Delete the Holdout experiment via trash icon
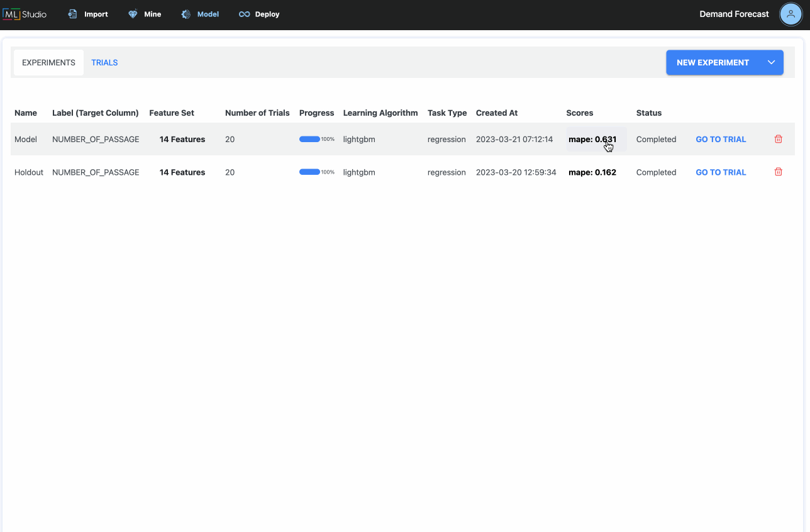This screenshot has width=810, height=532. tap(778, 172)
